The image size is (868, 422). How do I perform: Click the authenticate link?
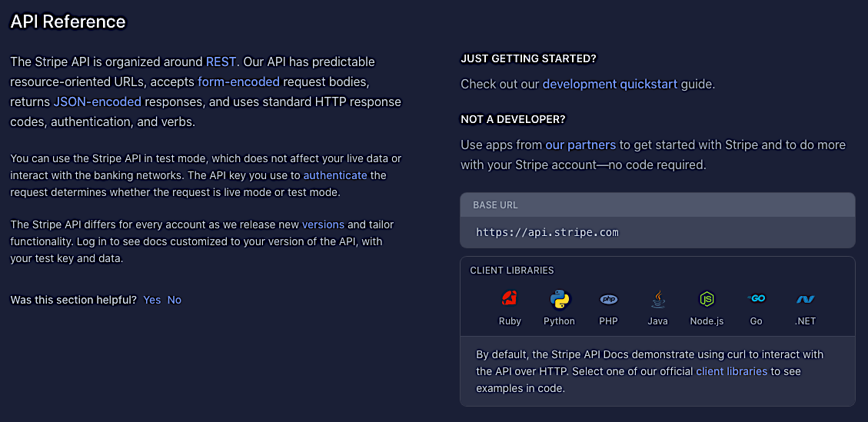pyautogui.click(x=335, y=175)
